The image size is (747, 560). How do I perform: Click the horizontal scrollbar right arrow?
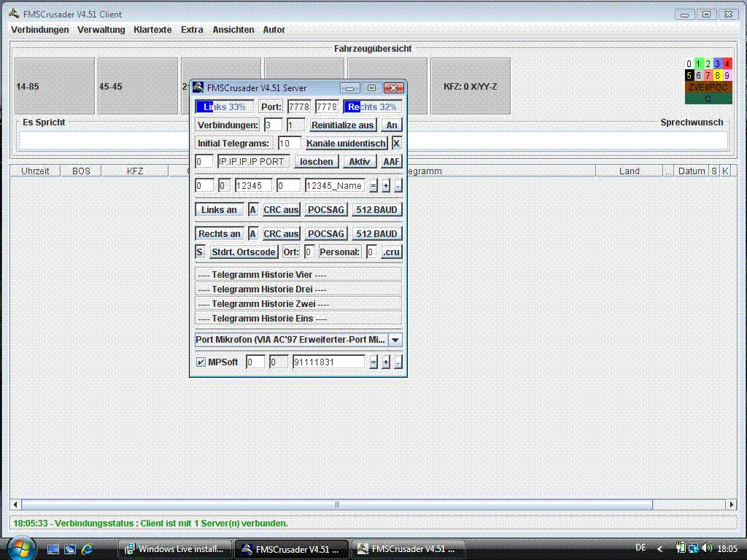(x=731, y=505)
